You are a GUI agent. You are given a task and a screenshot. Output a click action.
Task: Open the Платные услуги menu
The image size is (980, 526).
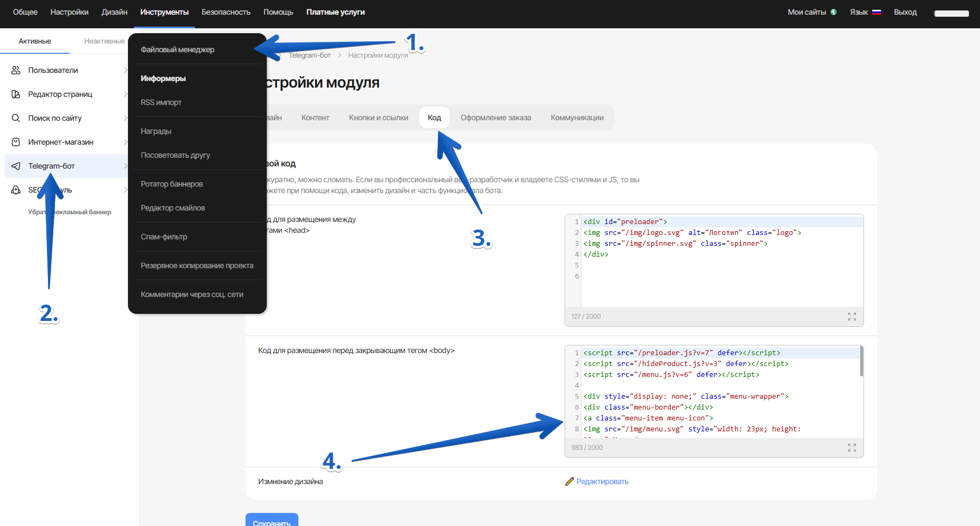tap(335, 12)
